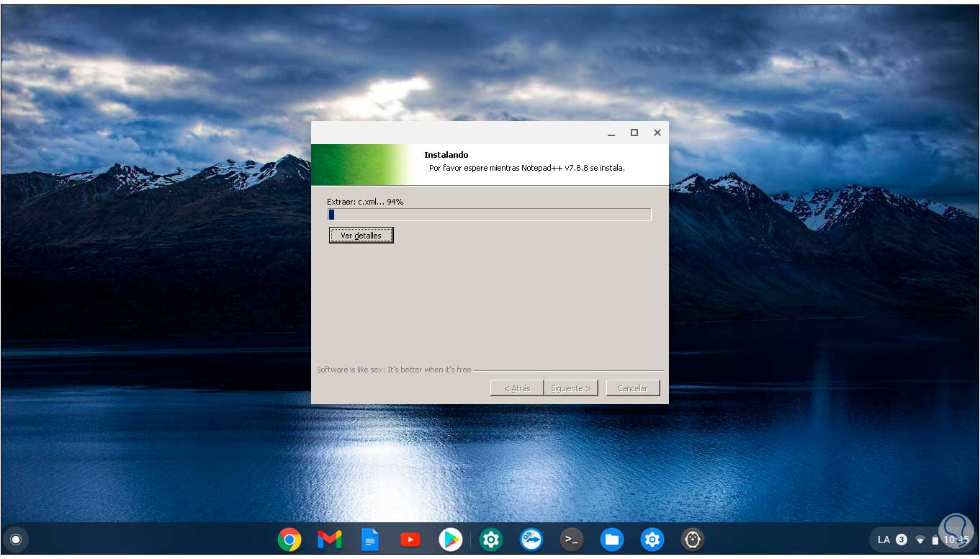Launch Gmail from the shelf
The width and height of the screenshot is (980, 559).
click(330, 539)
